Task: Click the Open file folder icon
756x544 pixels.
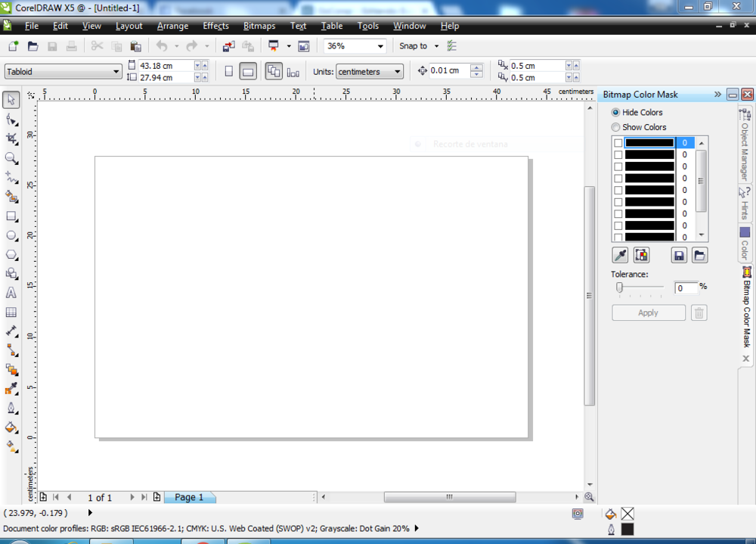Action: point(33,46)
